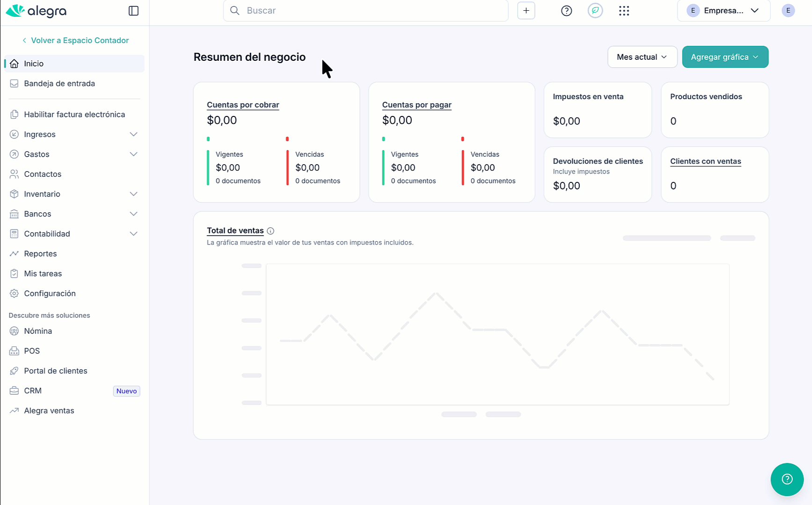Click the Portal de clientes rocket icon
The height and width of the screenshot is (505, 812).
[x=15, y=371]
